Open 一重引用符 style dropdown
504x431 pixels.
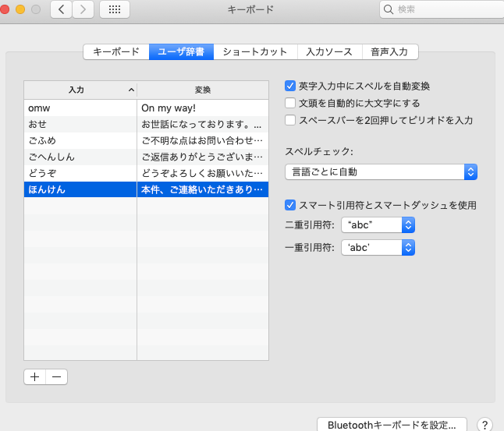378,247
